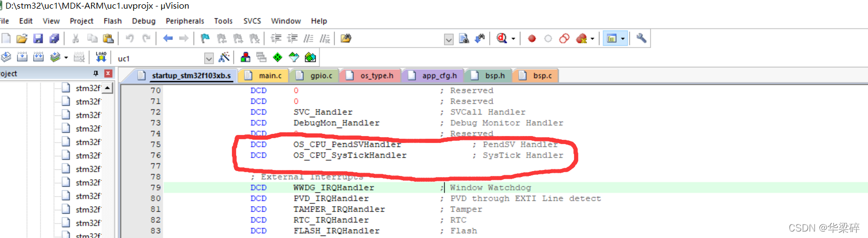Toggle the Project window layout button

click(612, 38)
